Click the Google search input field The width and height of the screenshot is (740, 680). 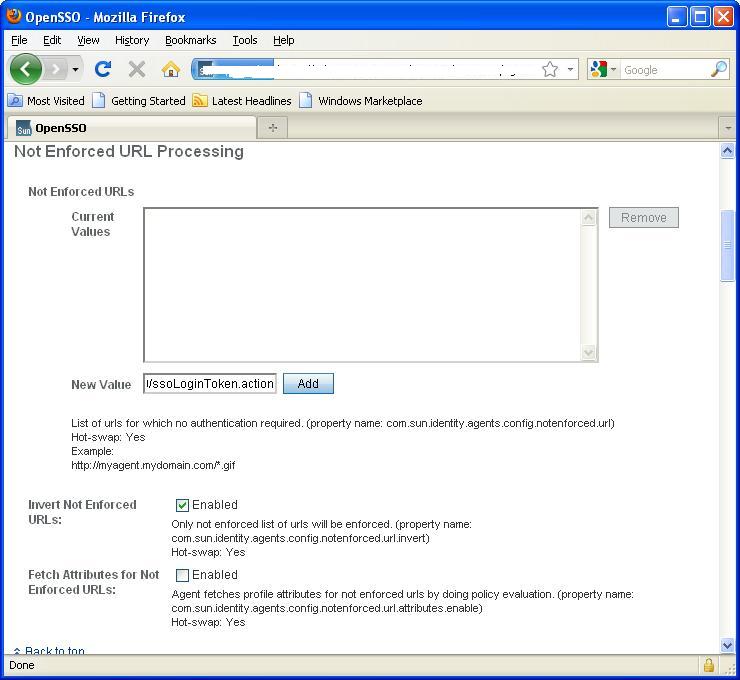665,70
